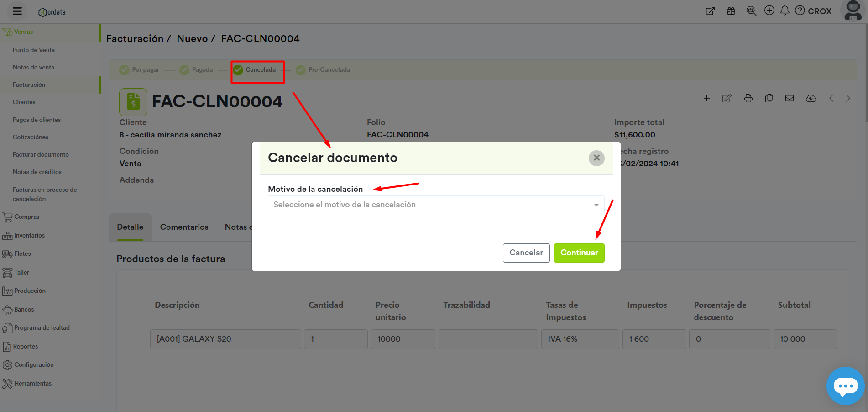868x412 pixels.
Task: Click the edit invoice pencil icon
Action: click(x=727, y=98)
